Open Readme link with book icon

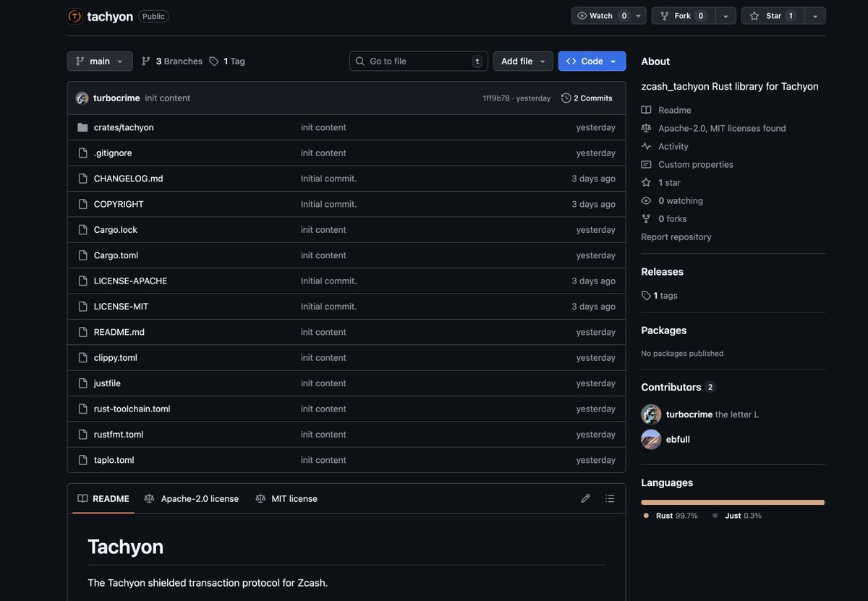tap(666, 110)
